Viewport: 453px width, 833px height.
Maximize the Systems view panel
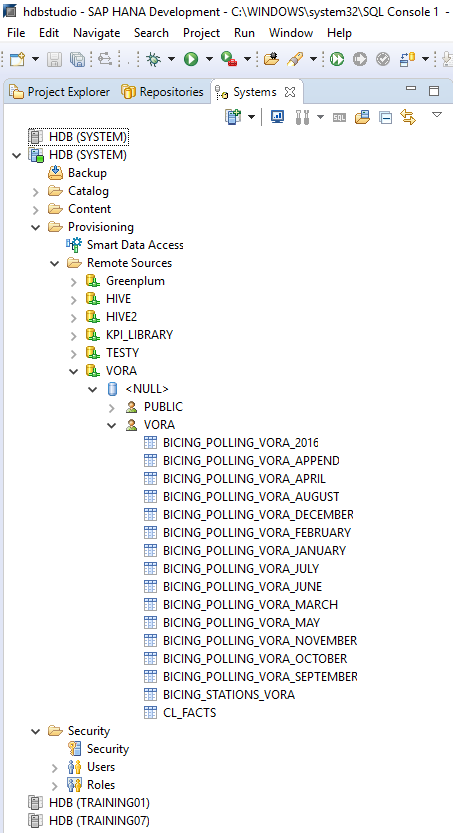point(434,90)
